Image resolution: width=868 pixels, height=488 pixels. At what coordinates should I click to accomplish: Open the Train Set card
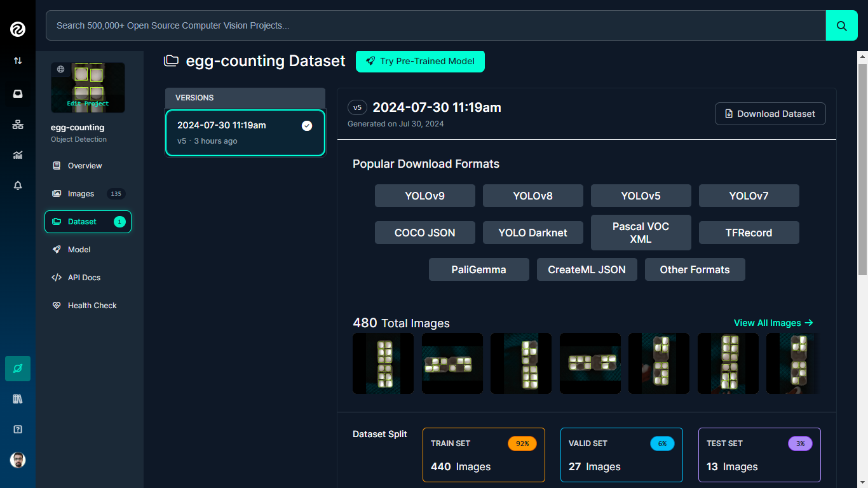[484, 455]
